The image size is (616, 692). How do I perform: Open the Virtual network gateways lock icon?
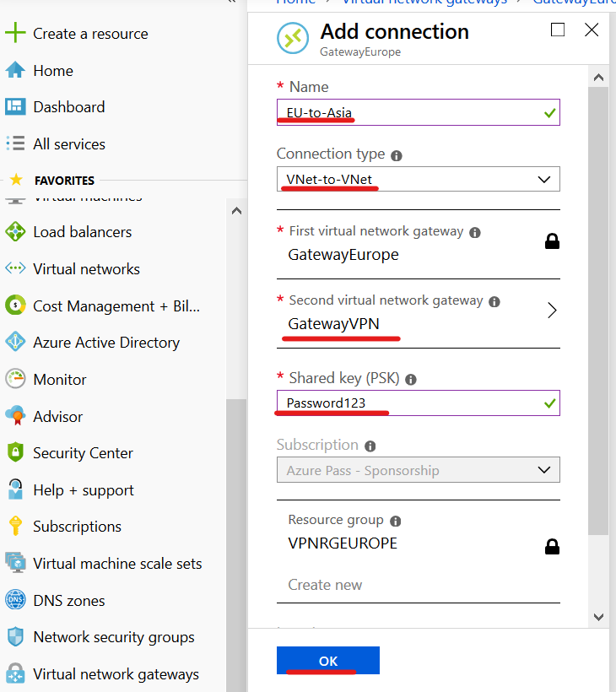tap(15, 674)
